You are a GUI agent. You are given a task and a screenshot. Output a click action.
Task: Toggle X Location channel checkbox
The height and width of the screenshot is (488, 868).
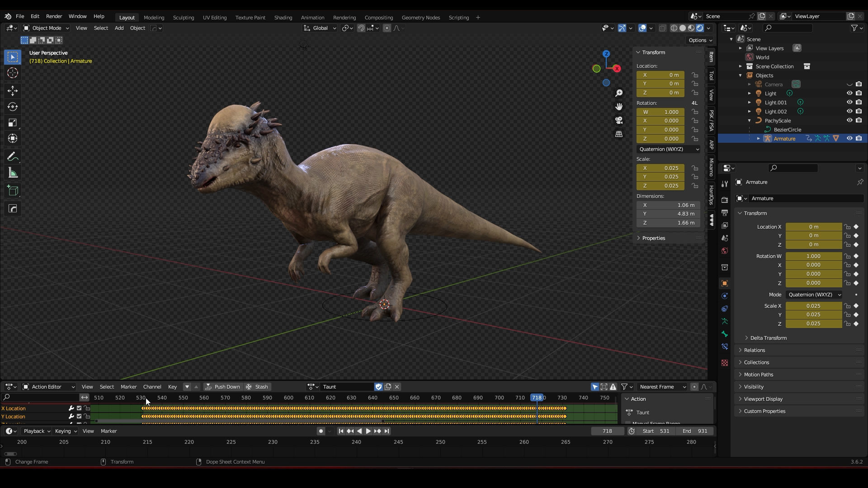click(x=79, y=408)
